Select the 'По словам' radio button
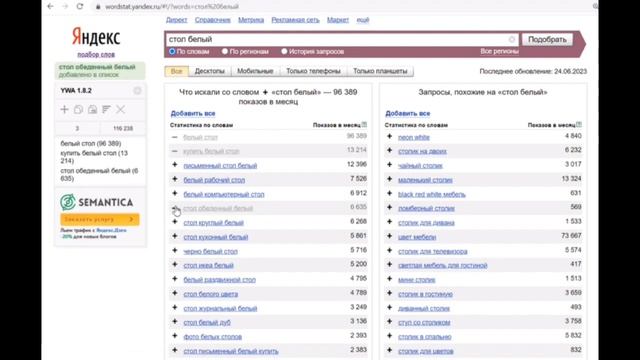This screenshot has height=360, width=640. coord(172,51)
